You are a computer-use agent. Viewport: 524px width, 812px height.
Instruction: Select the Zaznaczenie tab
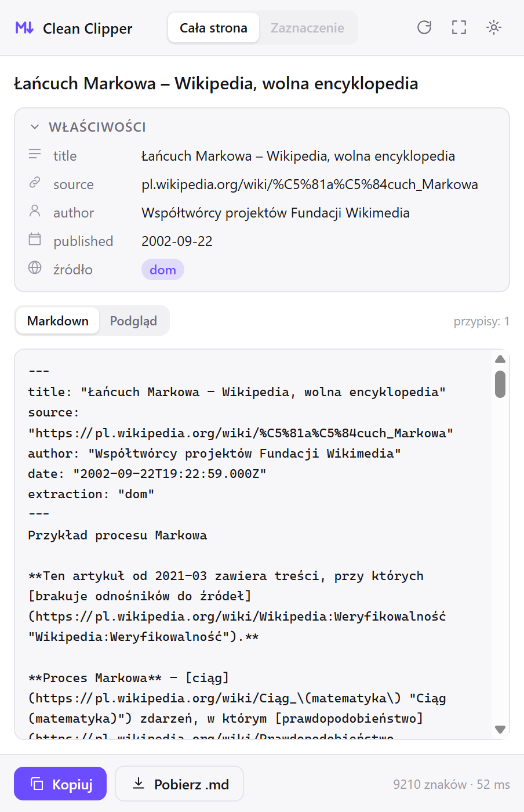click(307, 28)
